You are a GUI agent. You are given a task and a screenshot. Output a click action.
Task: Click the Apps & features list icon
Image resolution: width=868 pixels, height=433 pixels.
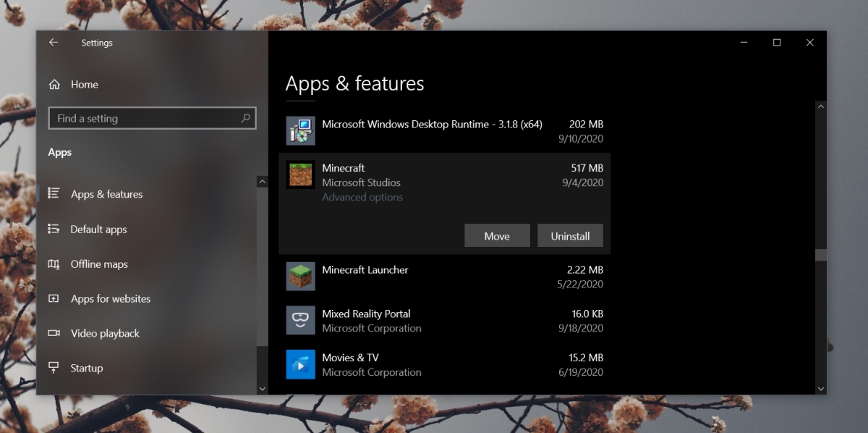(54, 193)
